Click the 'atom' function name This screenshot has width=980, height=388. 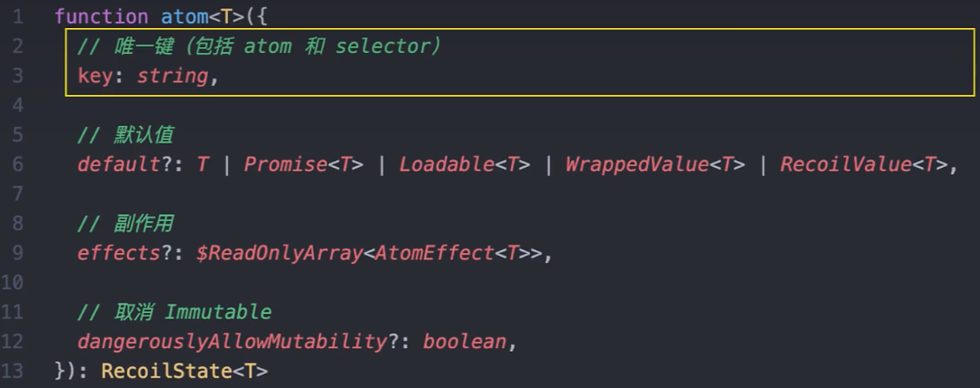click(182, 16)
